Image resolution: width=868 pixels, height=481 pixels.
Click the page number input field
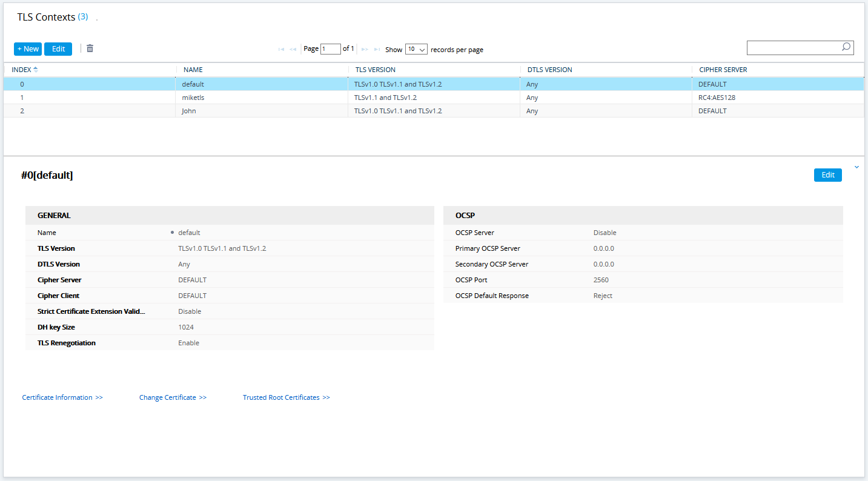330,49
